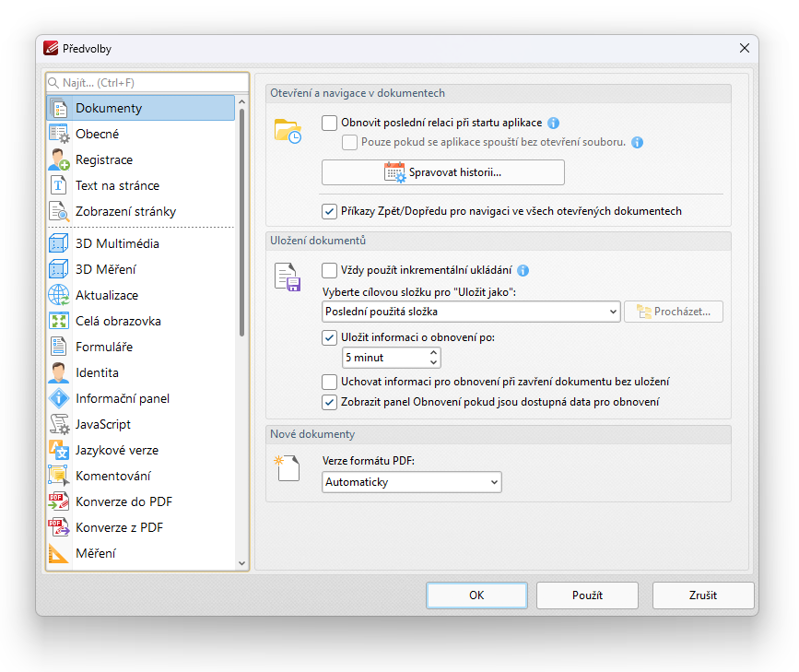Toggle Vždy použít inkrementální ukládání checkbox
799x672 pixels.
click(x=330, y=271)
